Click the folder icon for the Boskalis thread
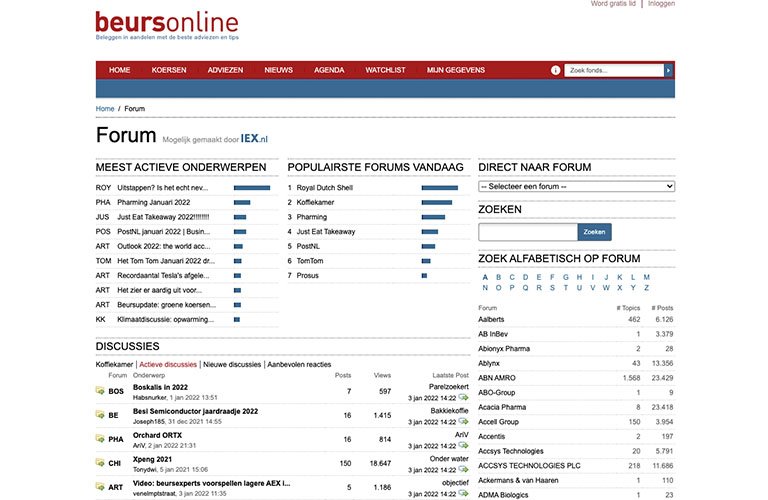This screenshot has height=500, width=768. pos(100,391)
